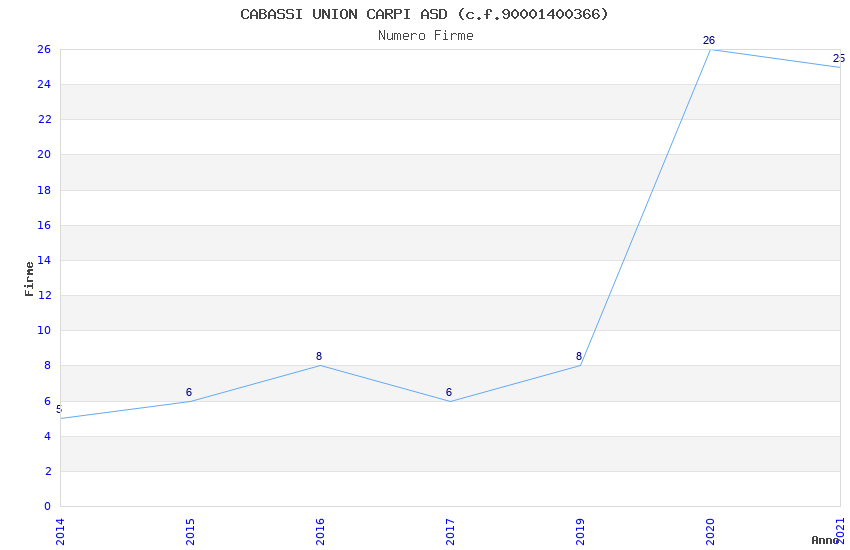Select the y-axis tick value 6
The image size is (850, 550).
48,401
